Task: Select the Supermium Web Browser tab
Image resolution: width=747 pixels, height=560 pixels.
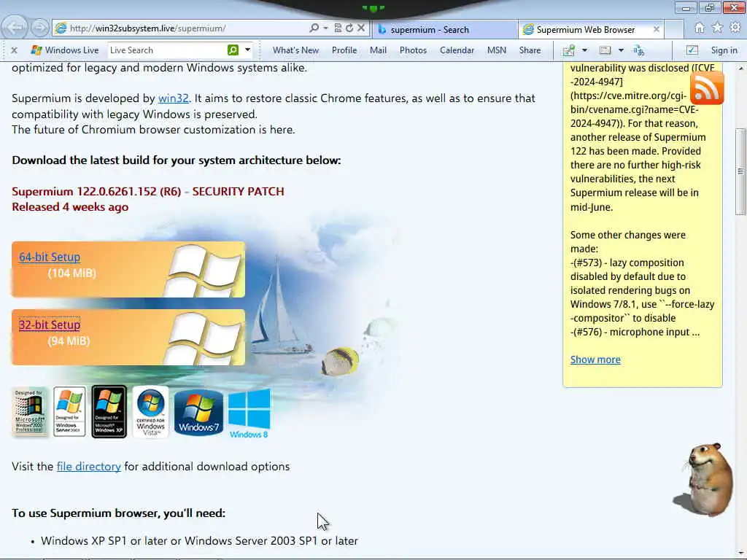Action: point(586,29)
